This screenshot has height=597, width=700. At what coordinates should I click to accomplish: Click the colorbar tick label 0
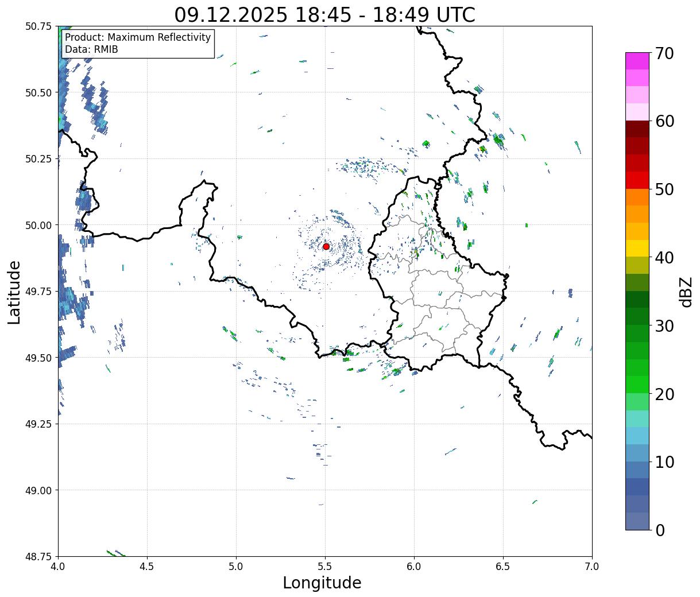tap(660, 530)
